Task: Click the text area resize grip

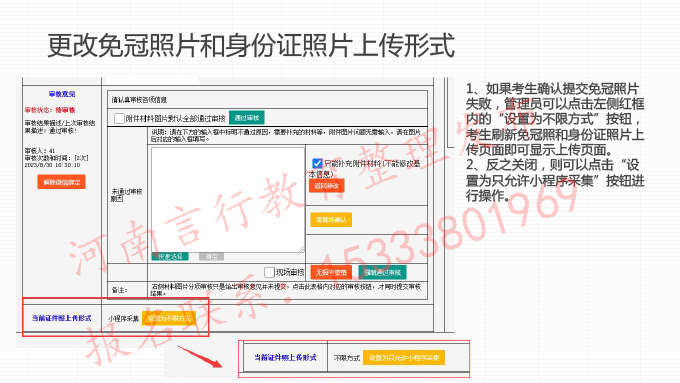Action: pos(301,249)
